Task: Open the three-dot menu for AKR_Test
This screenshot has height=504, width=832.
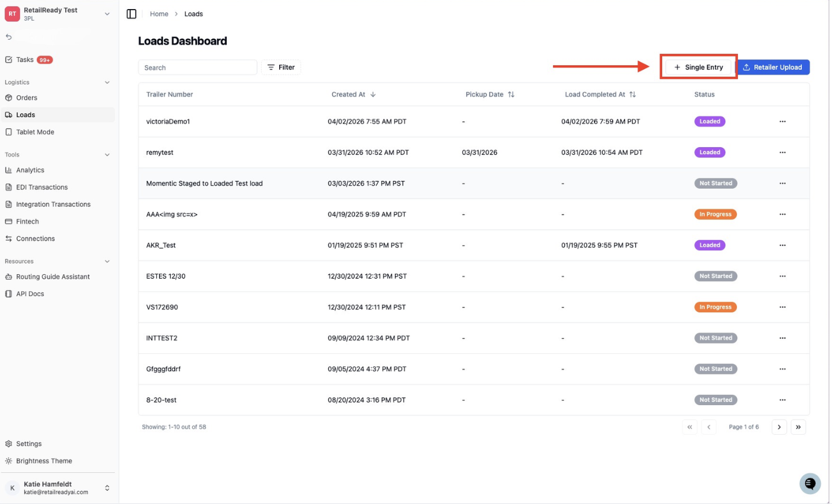Action: (783, 245)
